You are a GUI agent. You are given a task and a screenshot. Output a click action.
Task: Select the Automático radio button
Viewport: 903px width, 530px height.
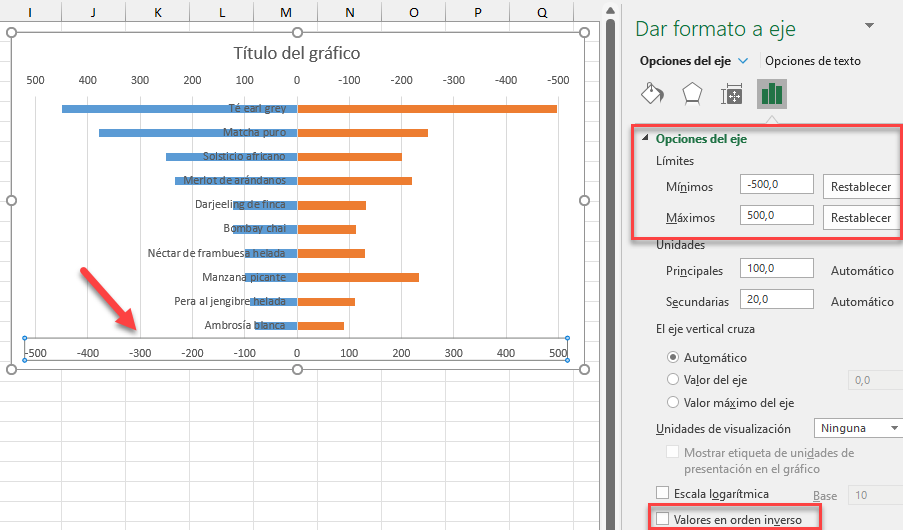coord(673,357)
